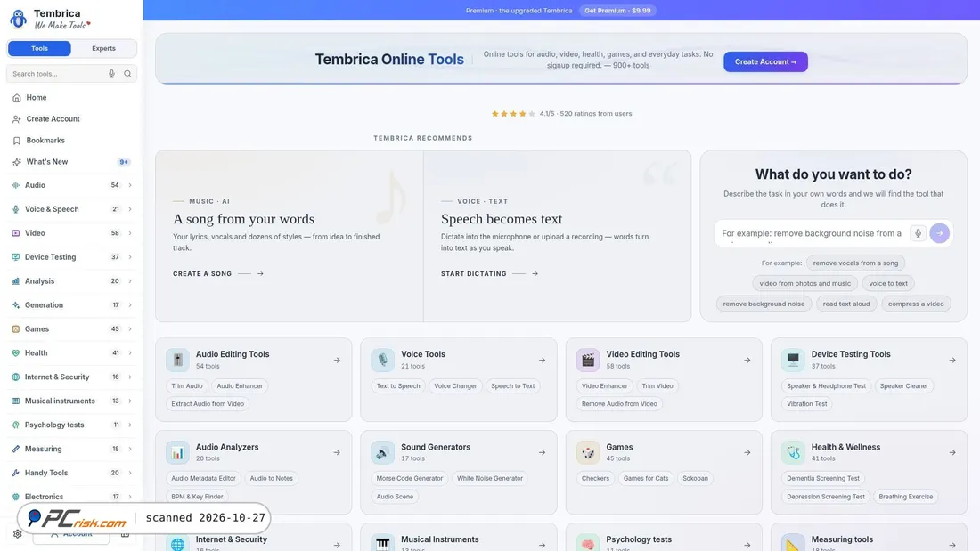Select the 'compress a video' chip

pos(916,304)
